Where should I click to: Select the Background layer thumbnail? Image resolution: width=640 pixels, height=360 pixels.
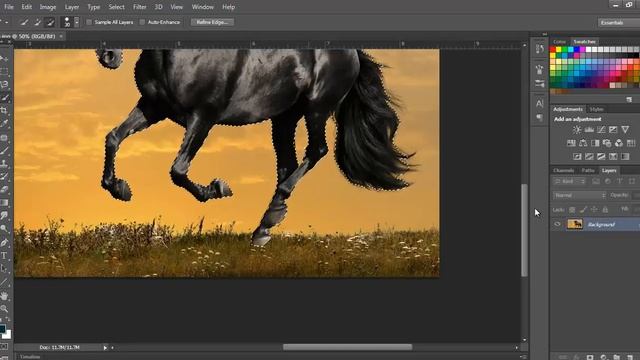575,224
